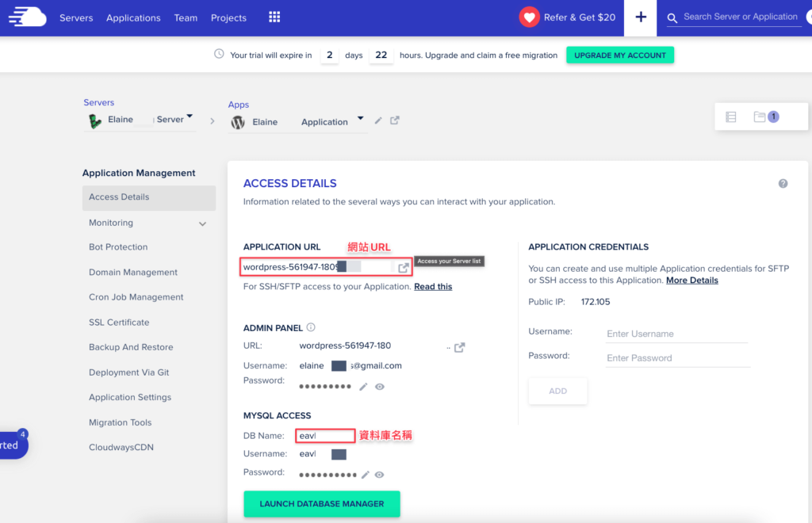Viewport: 812px width, 523px height.
Task: Open Backup And Restore in the sidebar
Action: tap(131, 347)
